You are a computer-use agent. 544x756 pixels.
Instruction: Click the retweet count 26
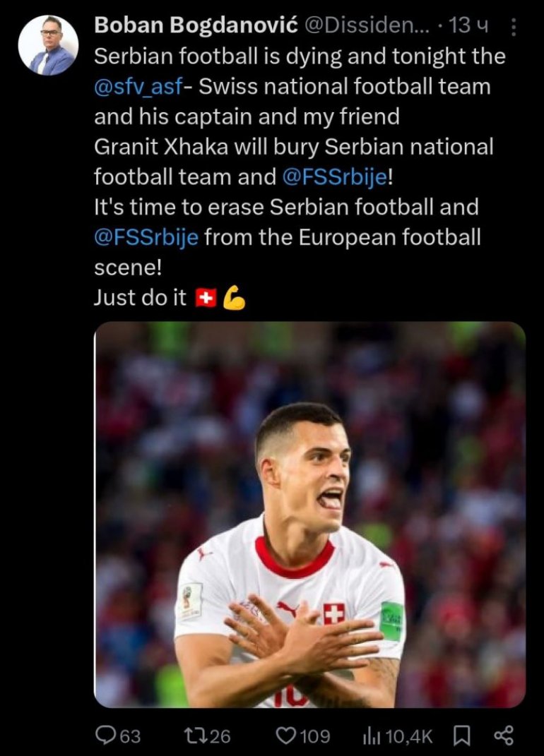[220, 736]
